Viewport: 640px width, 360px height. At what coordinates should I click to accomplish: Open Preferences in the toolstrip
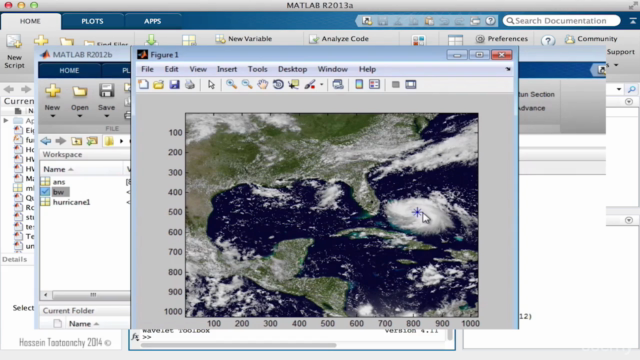502,39
